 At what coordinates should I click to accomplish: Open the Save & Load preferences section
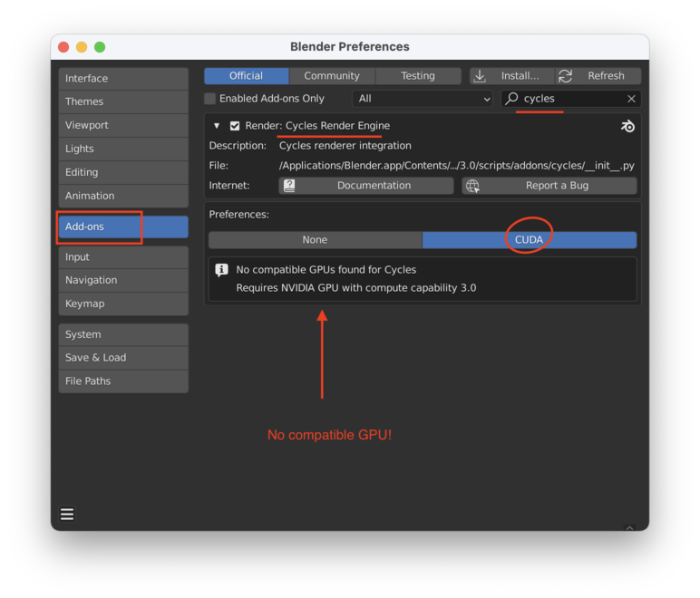coord(123,358)
